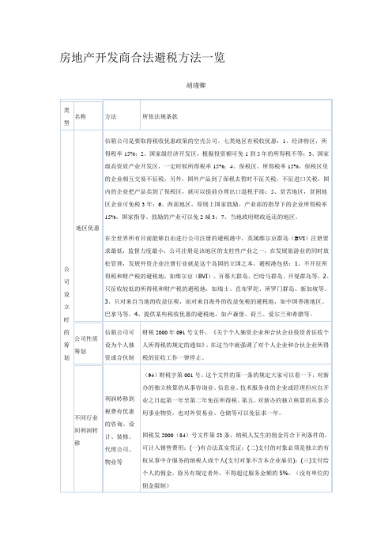Click the paragraph starting （94）财税字第 001 号
Screen dimensions: 392x555
(x=236, y=394)
